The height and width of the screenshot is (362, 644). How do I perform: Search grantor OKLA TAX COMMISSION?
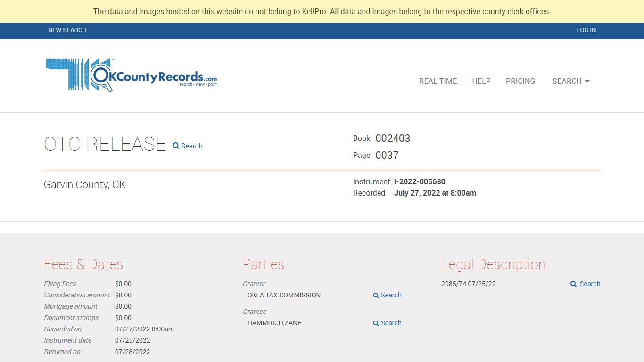(x=387, y=295)
